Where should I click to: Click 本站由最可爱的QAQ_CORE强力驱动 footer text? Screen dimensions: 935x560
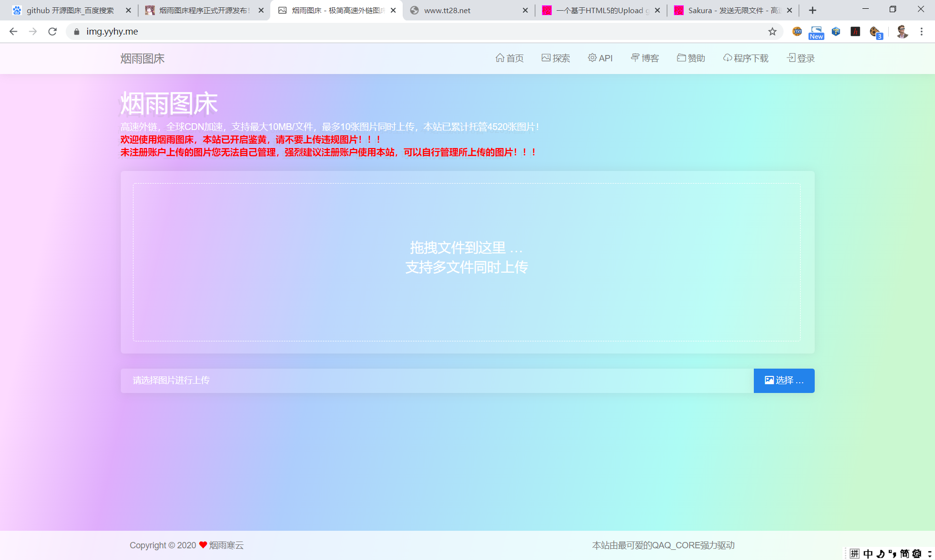[663, 545]
